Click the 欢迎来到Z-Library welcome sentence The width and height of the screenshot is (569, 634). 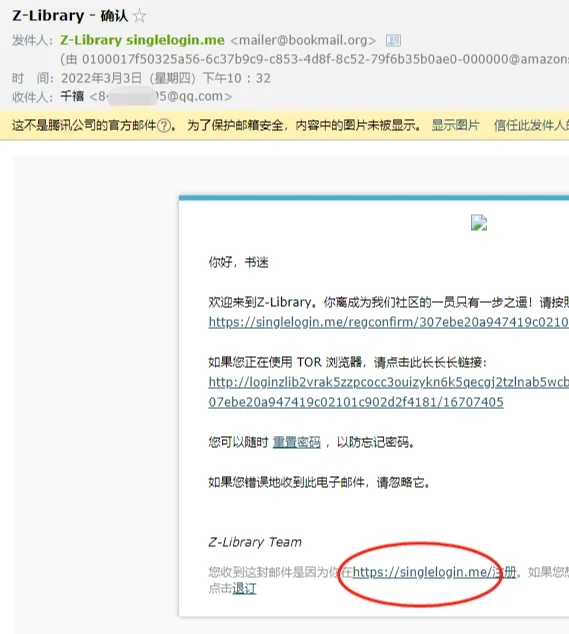[389, 302]
